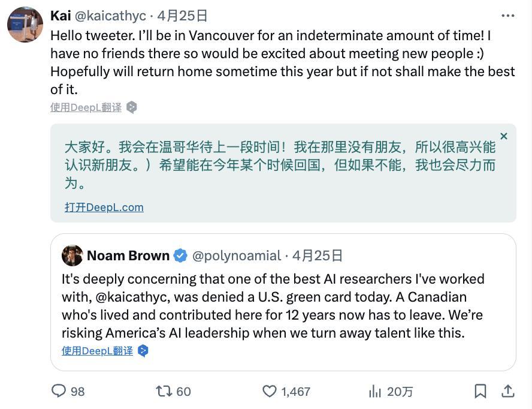Click the DeepL logo icon beside Kai's translate link

coord(132,107)
